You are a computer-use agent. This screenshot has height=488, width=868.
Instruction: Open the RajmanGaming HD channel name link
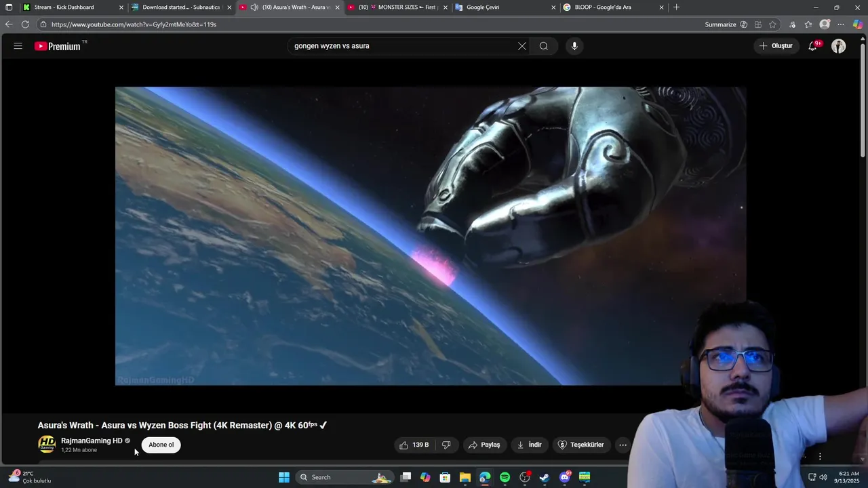tap(92, 441)
